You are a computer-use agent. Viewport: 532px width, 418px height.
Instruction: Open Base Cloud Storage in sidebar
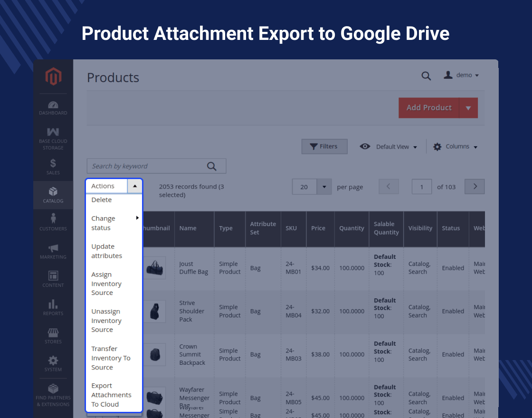[53, 138]
